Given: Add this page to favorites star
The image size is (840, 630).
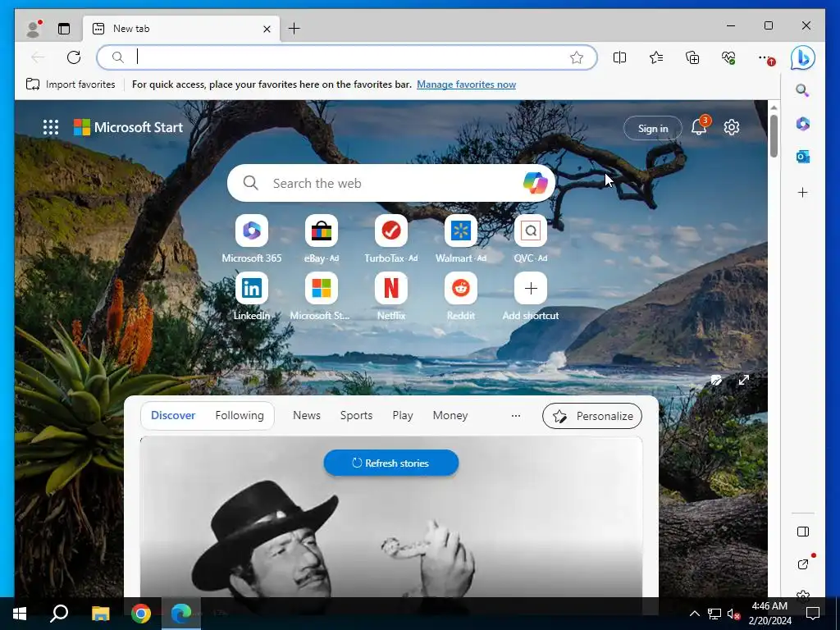Looking at the screenshot, I should pos(577,57).
